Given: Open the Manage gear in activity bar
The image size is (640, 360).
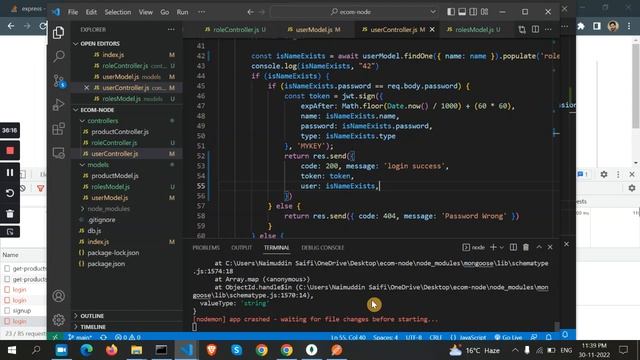Looking at the screenshot, I should (x=58, y=320).
